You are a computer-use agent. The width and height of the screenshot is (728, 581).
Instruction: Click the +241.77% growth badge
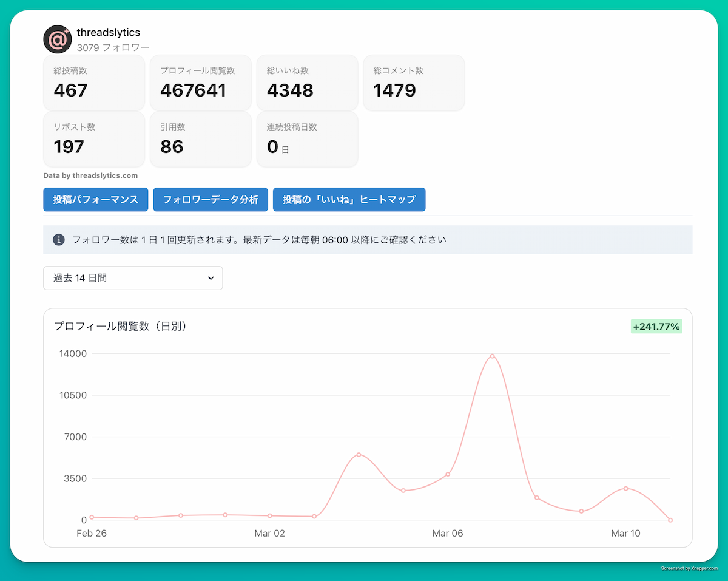pos(656,327)
